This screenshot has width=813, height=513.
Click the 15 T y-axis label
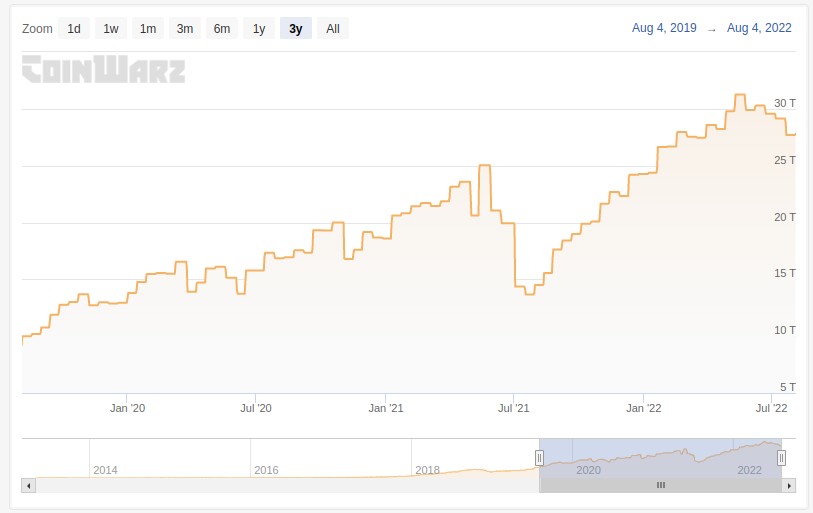tap(784, 273)
